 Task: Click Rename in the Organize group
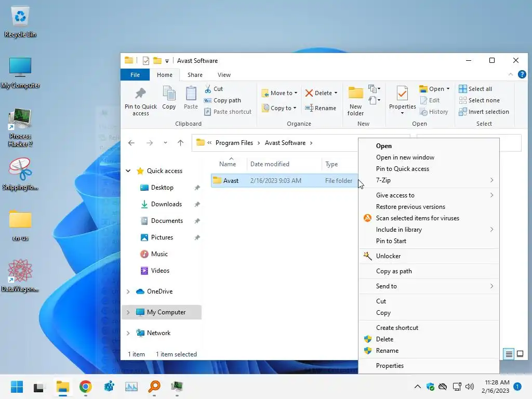(x=320, y=108)
